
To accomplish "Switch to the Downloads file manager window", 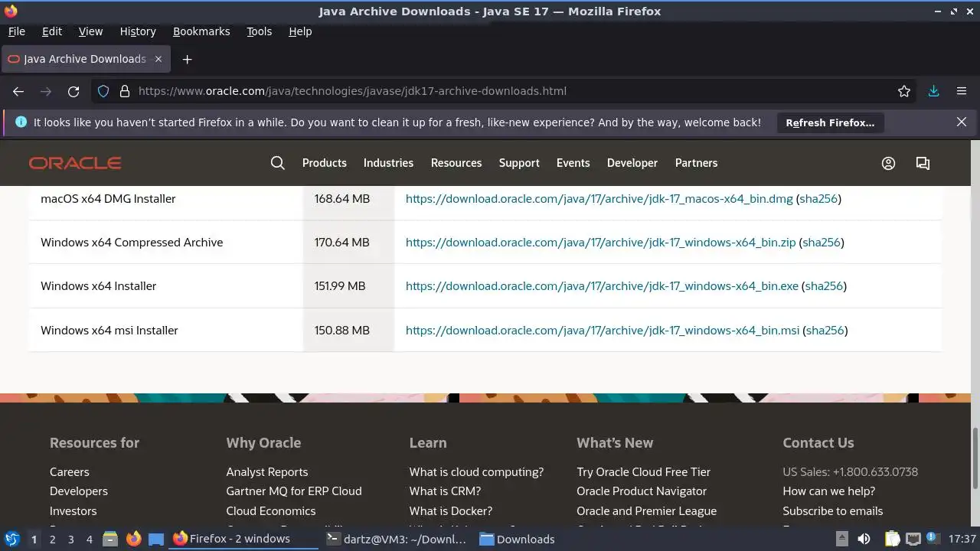I will [x=518, y=539].
